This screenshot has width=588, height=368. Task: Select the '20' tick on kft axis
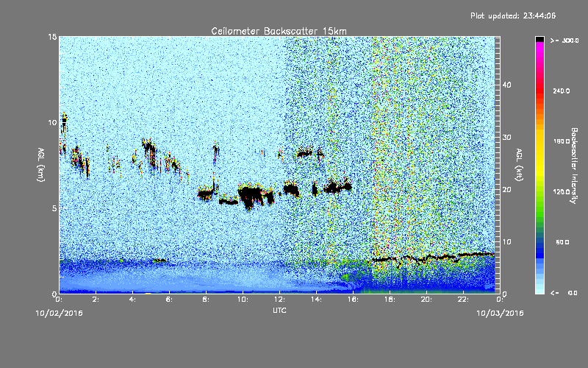tap(506, 190)
